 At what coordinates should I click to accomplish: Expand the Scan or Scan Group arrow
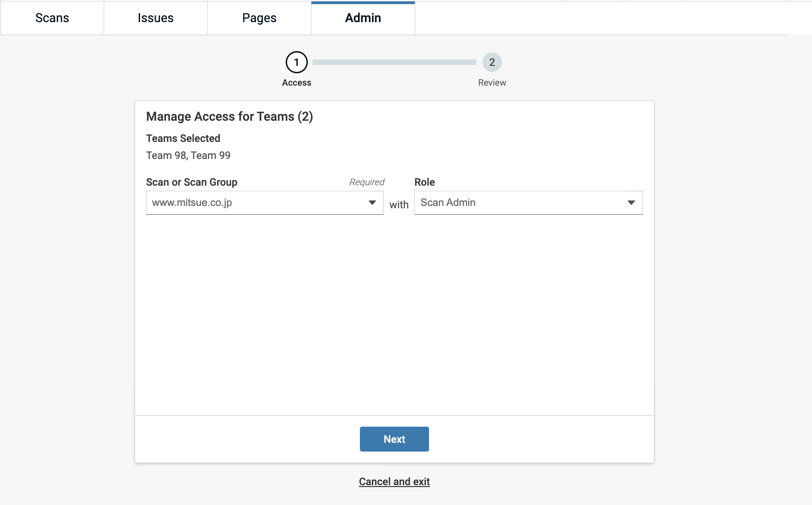(x=372, y=203)
